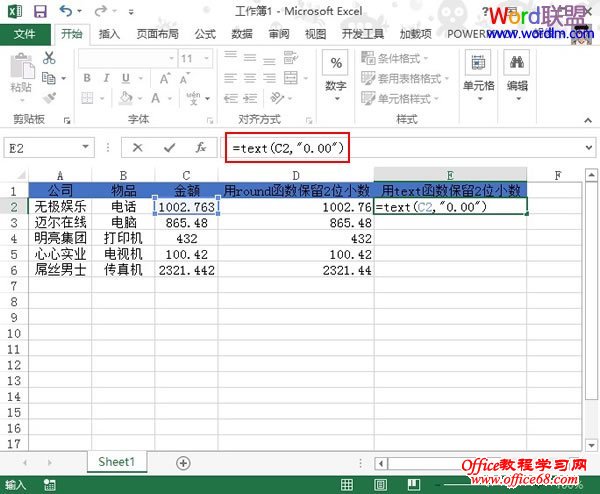Image resolution: width=600 pixels, height=494 pixels.
Task: Confirm the formula with checkmark button
Action: [x=169, y=147]
